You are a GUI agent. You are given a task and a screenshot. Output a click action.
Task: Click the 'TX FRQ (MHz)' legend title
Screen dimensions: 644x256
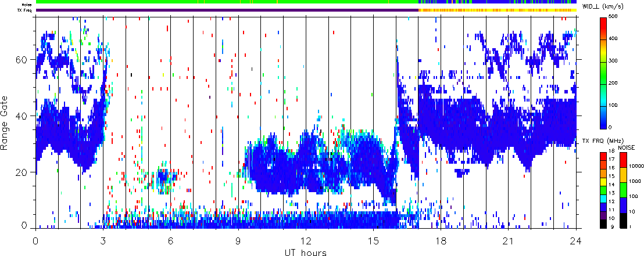click(x=602, y=141)
